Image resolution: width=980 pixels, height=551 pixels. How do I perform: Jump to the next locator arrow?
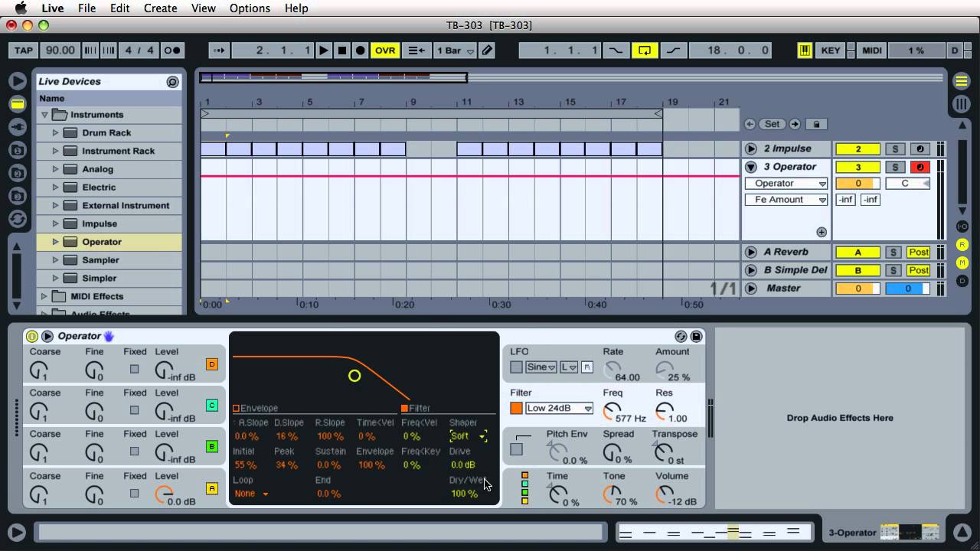click(795, 124)
